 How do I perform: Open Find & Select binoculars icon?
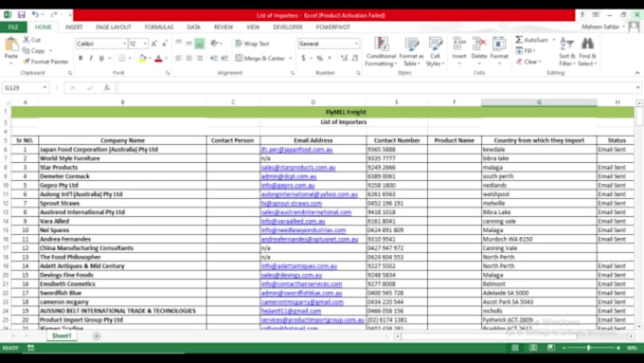pos(587,44)
